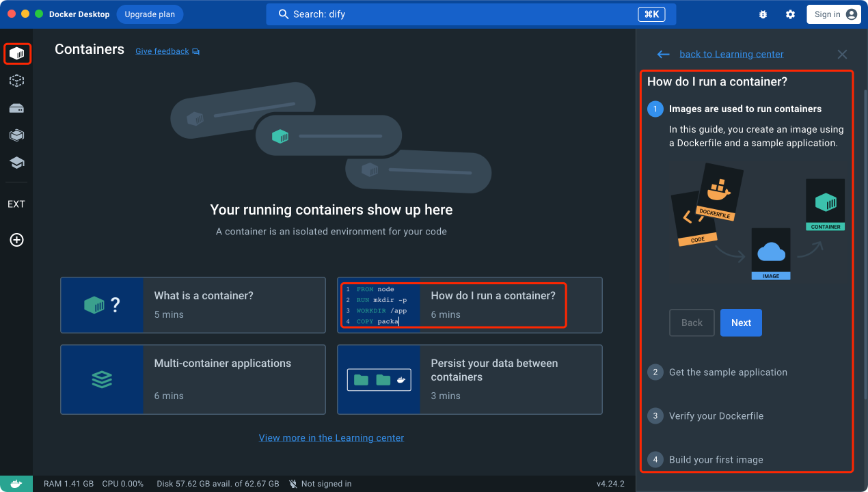The width and height of the screenshot is (868, 492).
Task: Click the Disk 57.62 GB available status
Action: pos(217,484)
